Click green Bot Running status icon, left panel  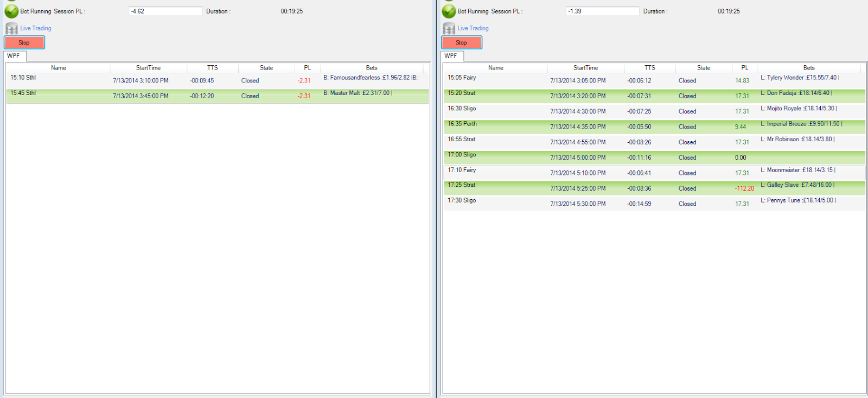click(11, 11)
